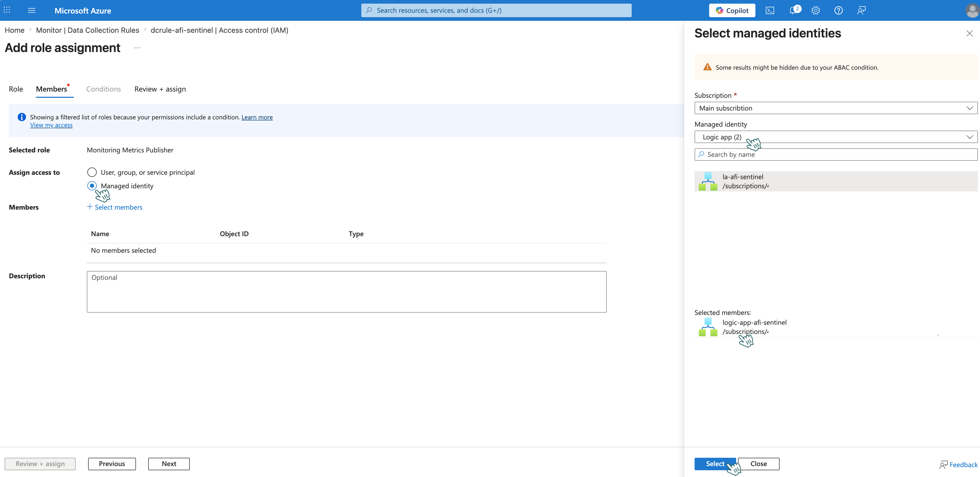Click the info icon in the filtered roles banner
The height and width of the screenshot is (477, 980).
pos(22,117)
